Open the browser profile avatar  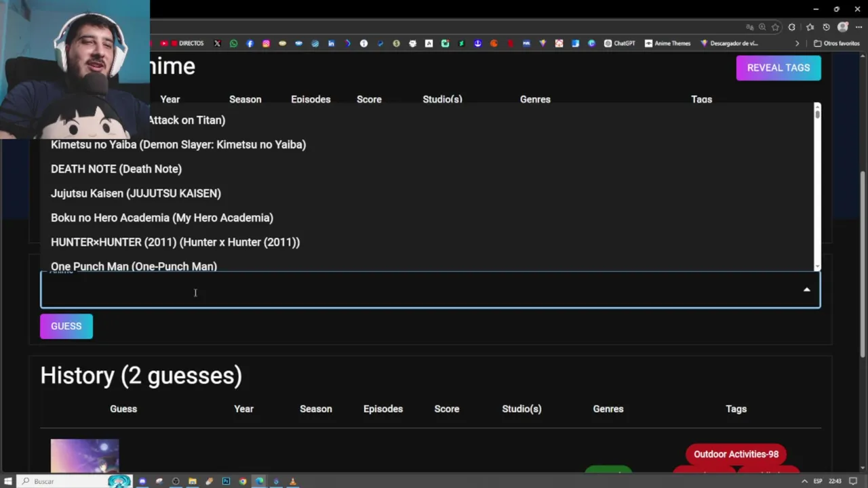point(843,27)
